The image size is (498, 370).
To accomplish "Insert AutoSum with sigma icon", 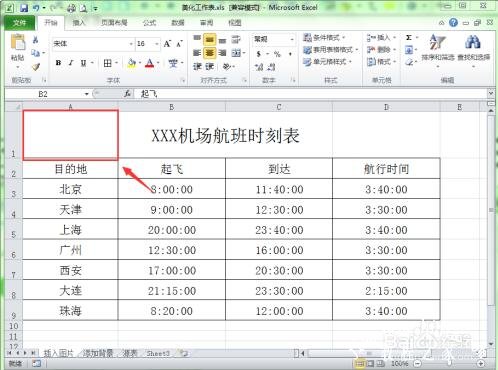I will pos(409,38).
